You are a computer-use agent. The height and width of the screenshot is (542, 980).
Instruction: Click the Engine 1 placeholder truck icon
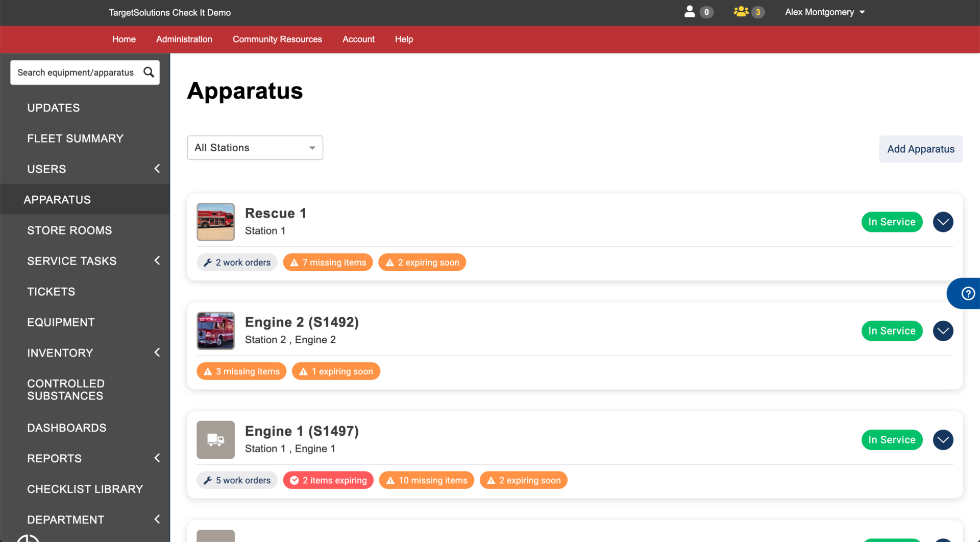[x=215, y=439]
